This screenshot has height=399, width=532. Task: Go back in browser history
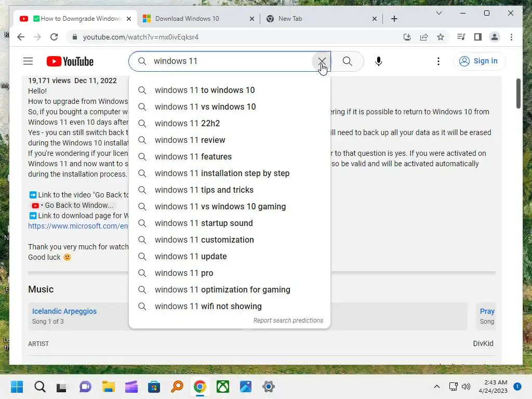point(21,37)
